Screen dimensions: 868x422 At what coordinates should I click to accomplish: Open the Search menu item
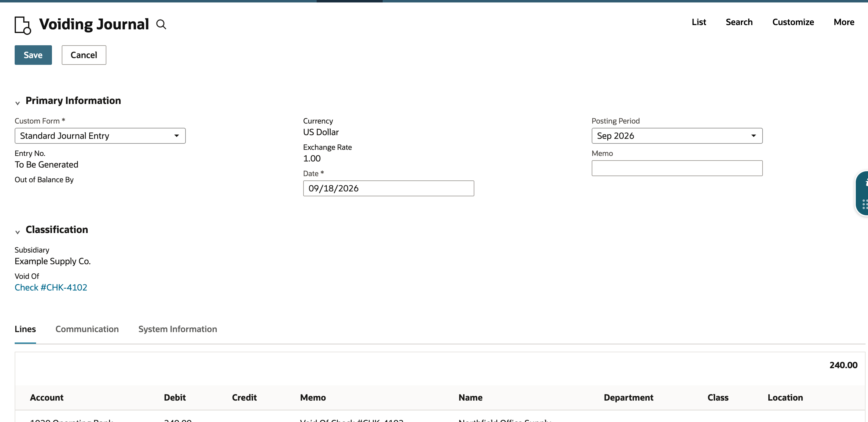(x=739, y=22)
